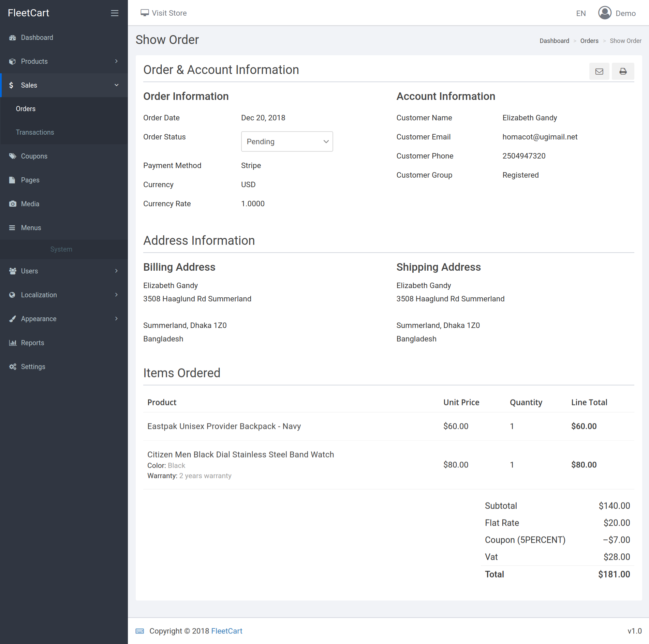
Task: Toggle the sidebar hamburger menu icon
Action: [x=115, y=13]
